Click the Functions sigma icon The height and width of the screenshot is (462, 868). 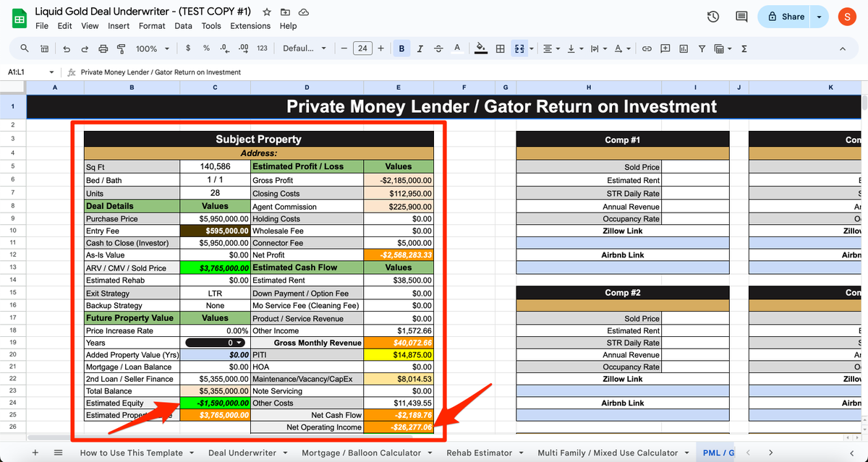click(x=744, y=48)
